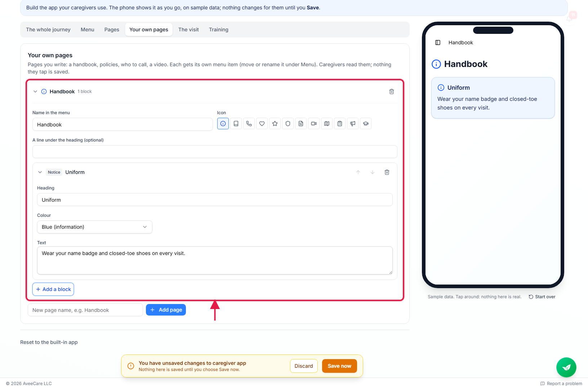Toggle the sidebar icon in phone preview
588x389 pixels.
[x=438, y=43]
